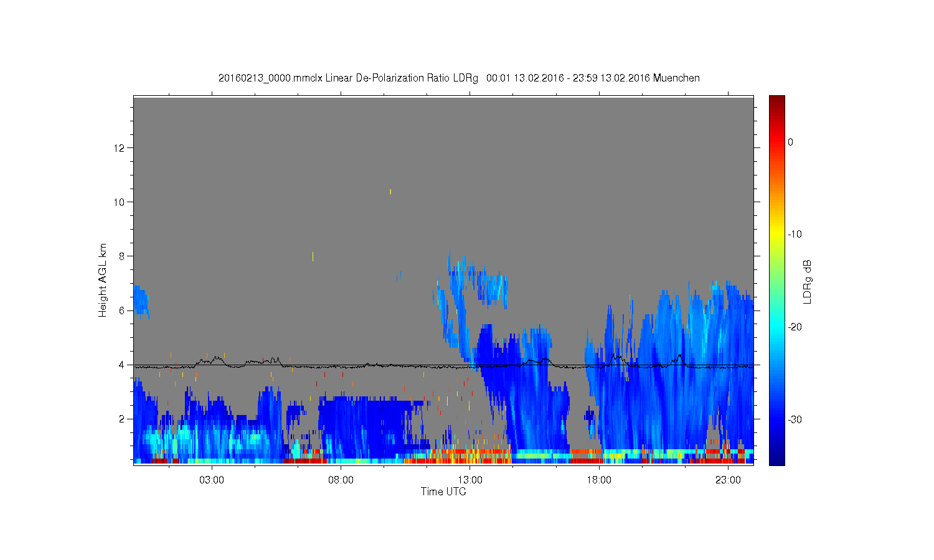Click the 03:00 time tick label
The width and height of the screenshot is (934, 560).
tap(212, 480)
